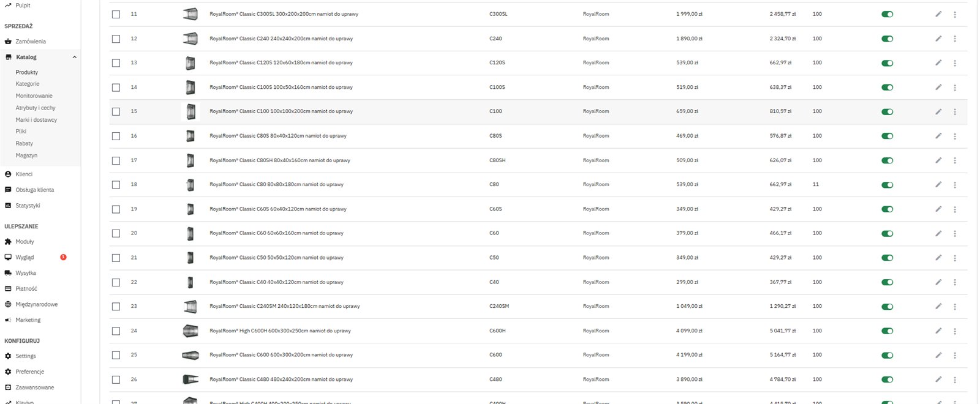Open the three-dot dropdown for C480
The image size is (980, 404).
coord(955,380)
